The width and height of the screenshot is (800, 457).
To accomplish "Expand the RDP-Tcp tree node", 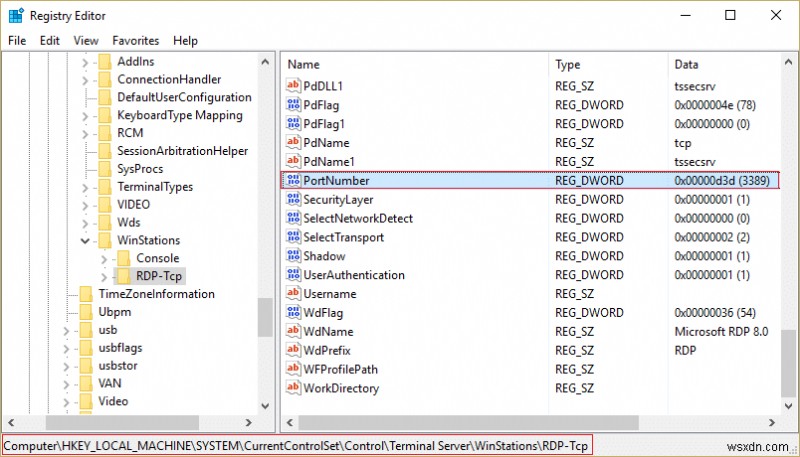I will [x=104, y=277].
